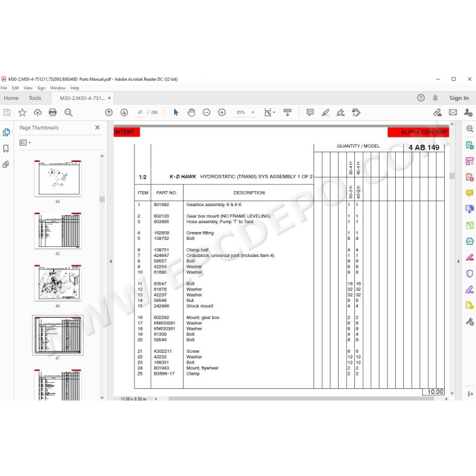Open the Create PDF tool in right pane
476x476 pixels.
click(470, 177)
